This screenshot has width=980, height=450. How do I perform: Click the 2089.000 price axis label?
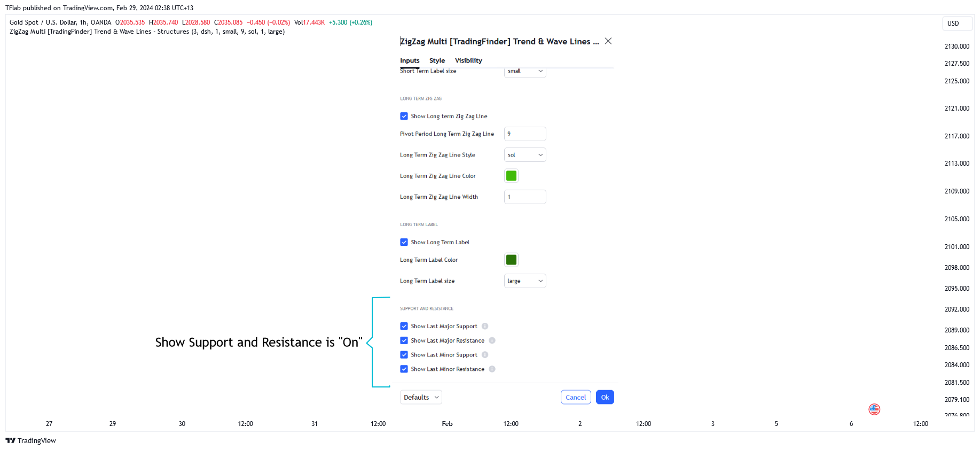(957, 330)
